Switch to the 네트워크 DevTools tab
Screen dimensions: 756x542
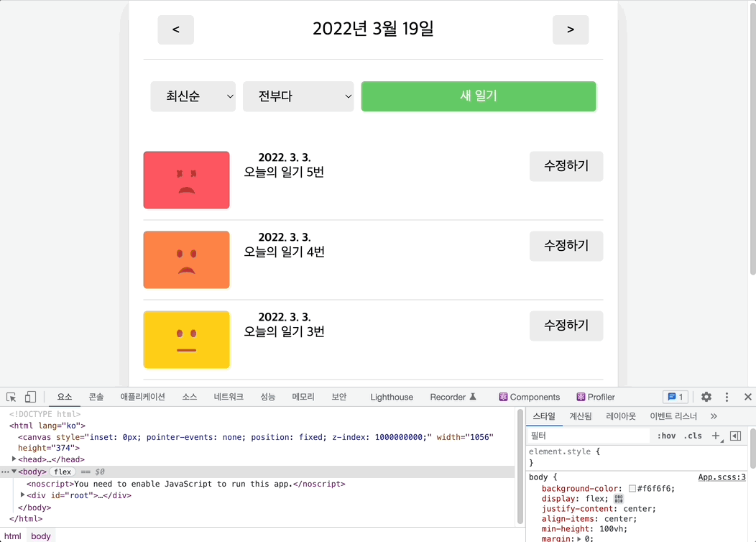229,397
